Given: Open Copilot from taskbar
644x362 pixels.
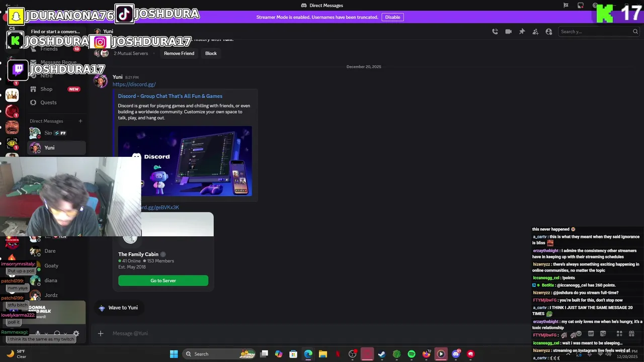Looking at the screenshot, I should (279, 354).
